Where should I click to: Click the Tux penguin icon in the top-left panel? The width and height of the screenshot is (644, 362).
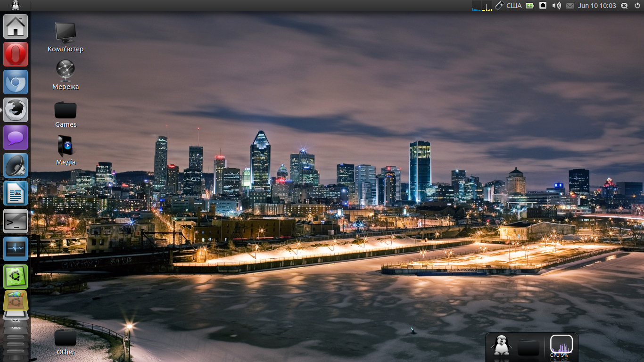16,6
